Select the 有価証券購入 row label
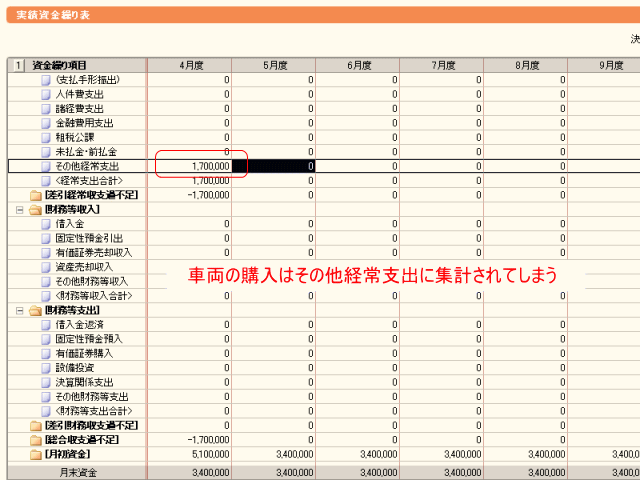The width and height of the screenshot is (640, 480). click(x=84, y=354)
